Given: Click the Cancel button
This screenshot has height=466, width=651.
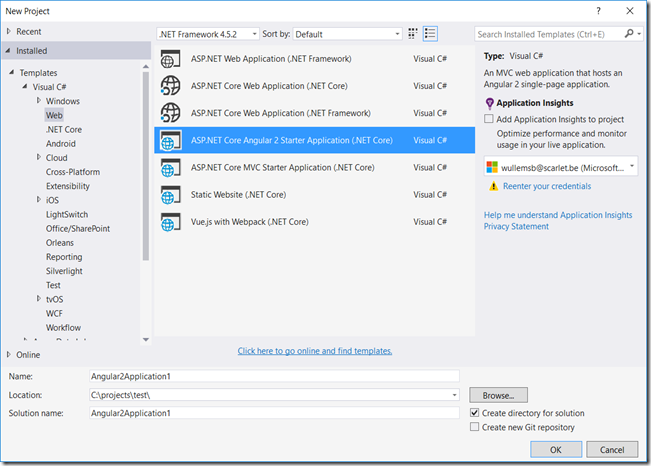Looking at the screenshot, I should click(612, 449).
